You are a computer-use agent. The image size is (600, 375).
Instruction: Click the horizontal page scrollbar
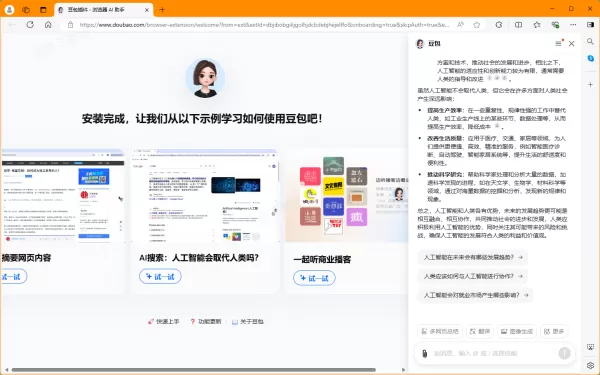pyautogui.click(x=193, y=370)
